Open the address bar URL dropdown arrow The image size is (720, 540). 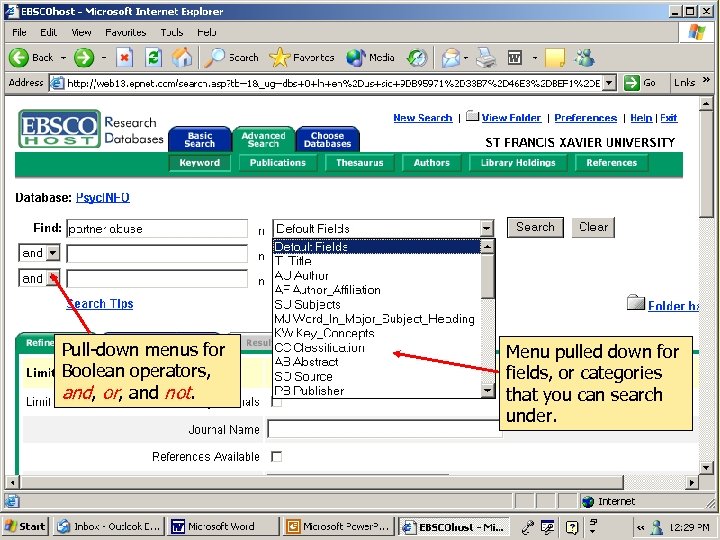pyautogui.click(x=609, y=83)
